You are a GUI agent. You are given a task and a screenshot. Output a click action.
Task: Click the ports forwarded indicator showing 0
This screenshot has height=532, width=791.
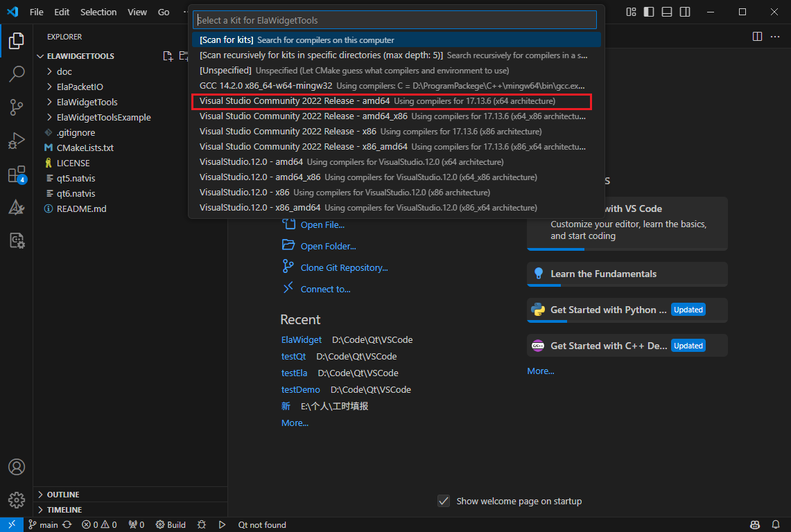[136, 524]
